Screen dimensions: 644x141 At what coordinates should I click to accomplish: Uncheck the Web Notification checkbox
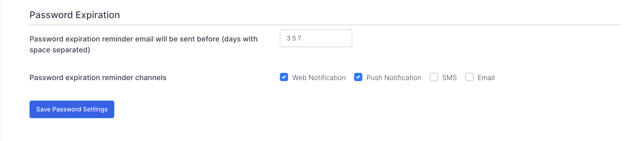point(284,77)
